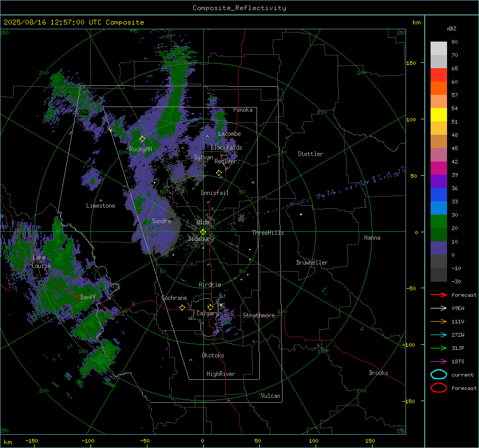Click the magenta 18TS arrow icon
The width and height of the screenshot is (479, 448).
click(x=439, y=362)
